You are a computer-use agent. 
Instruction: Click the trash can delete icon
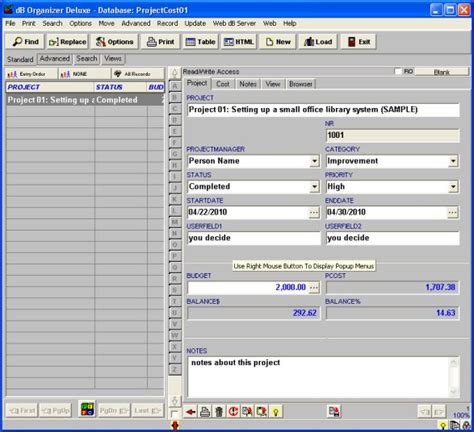(219, 412)
